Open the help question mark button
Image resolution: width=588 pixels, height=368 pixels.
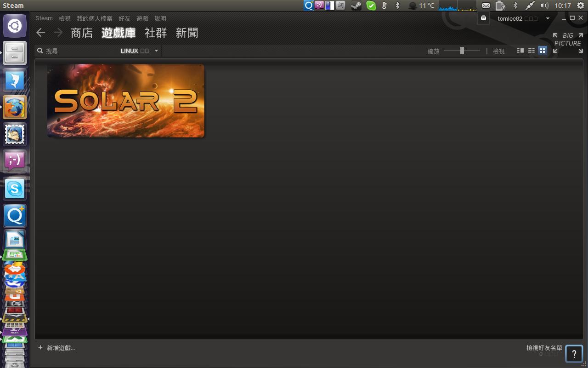pos(574,354)
